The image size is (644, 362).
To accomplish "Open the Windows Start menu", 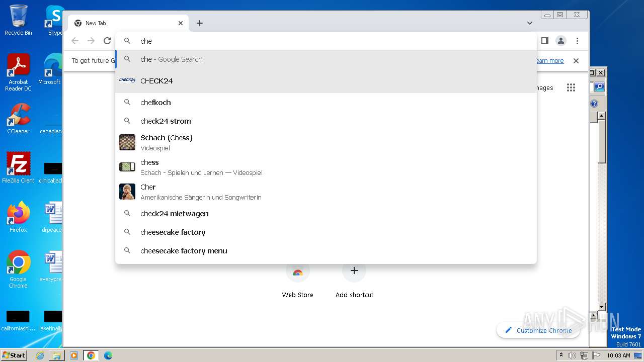I will pos(14,355).
